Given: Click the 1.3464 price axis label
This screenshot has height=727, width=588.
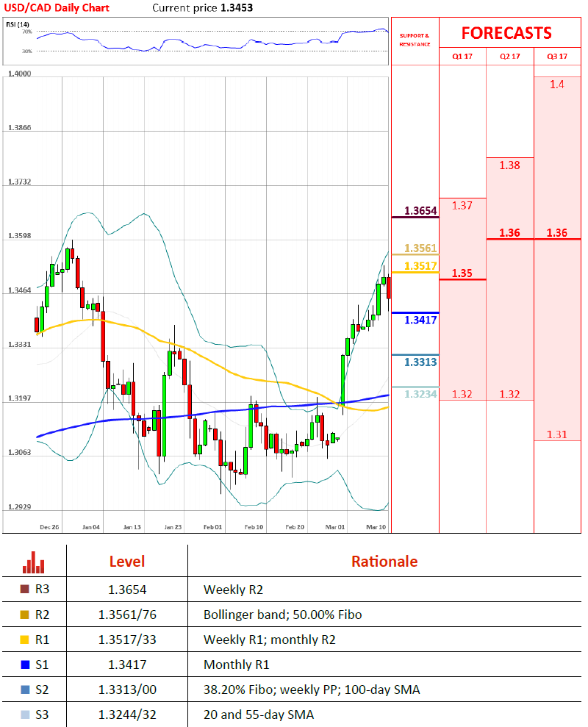Looking at the screenshot, I should tap(19, 290).
